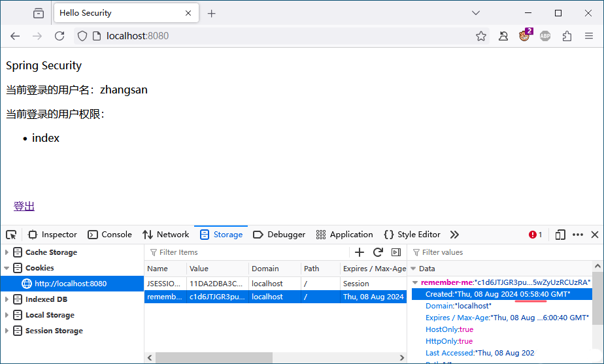Image resolution: width=604 pixels, height=364 pixels.
Task: Collapse the Cookies tree node
Action: [x=7, y=268]
